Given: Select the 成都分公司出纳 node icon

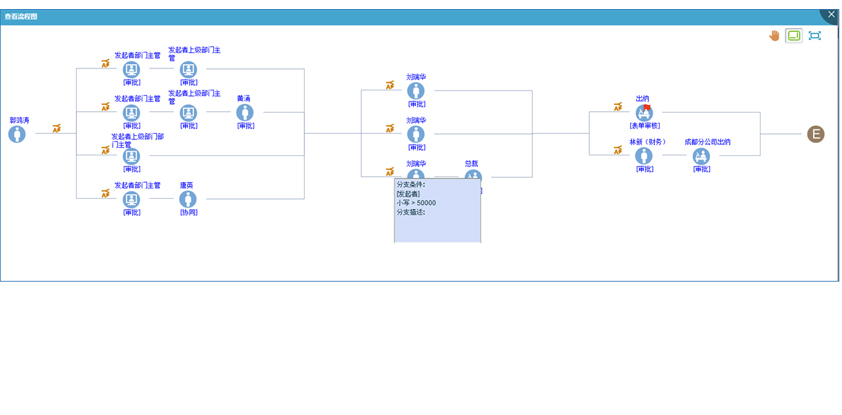Looking at the screenshot, I should 701,156.
